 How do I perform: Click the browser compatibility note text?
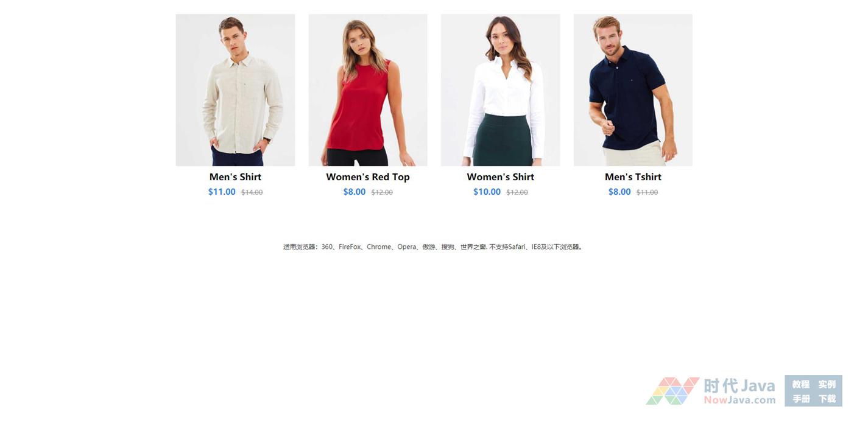pos(433,247)
